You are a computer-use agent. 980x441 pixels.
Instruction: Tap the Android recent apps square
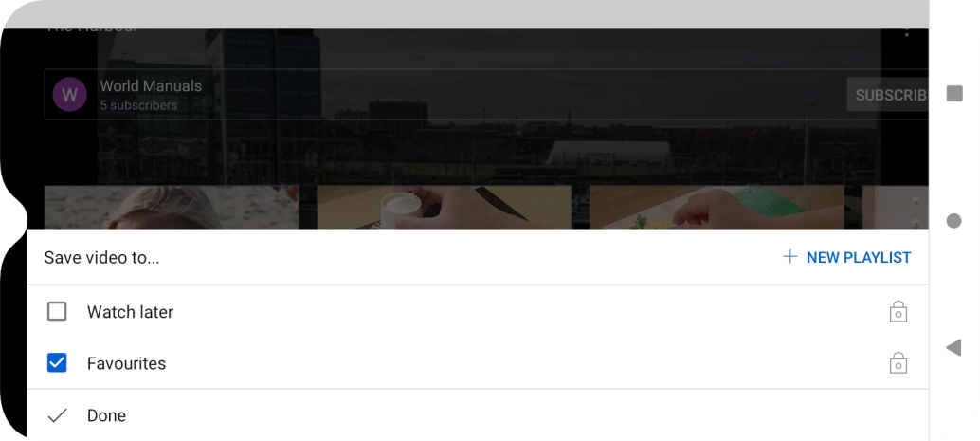(954, 94)
